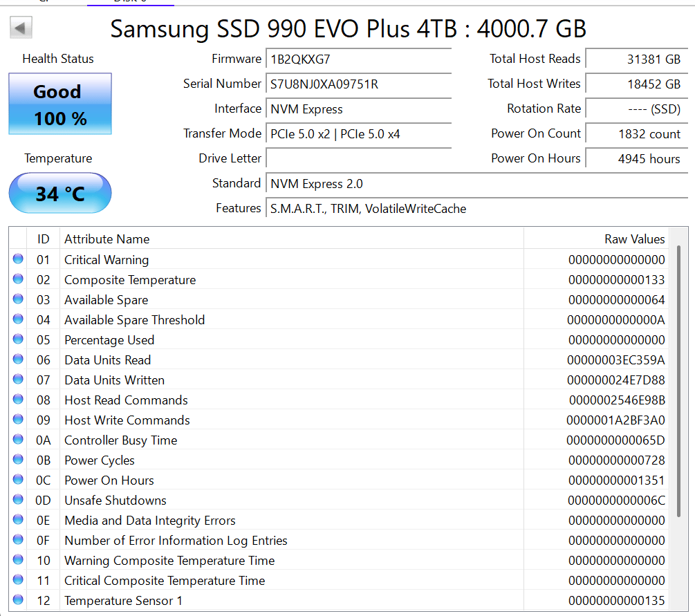Screen dimensions: 695x616
Task: Select the Host Write Commands attribute name
Action: (x=127, y=420)
